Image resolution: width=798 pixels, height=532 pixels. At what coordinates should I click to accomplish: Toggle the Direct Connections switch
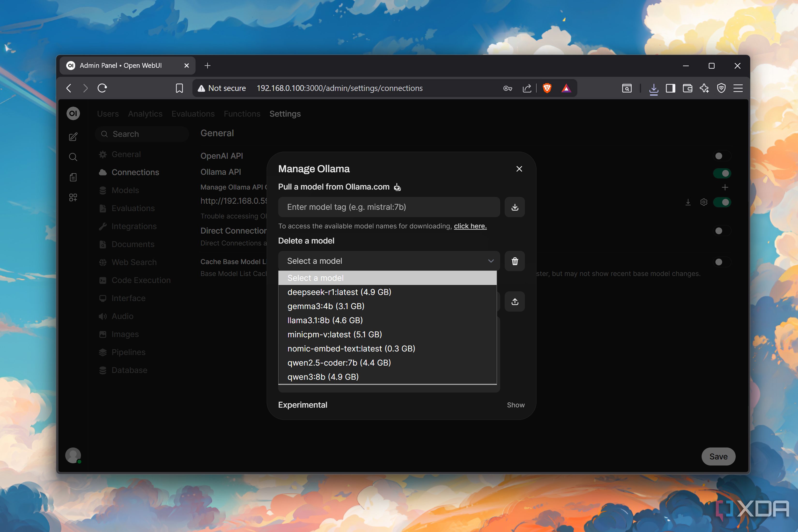point(722,231)
